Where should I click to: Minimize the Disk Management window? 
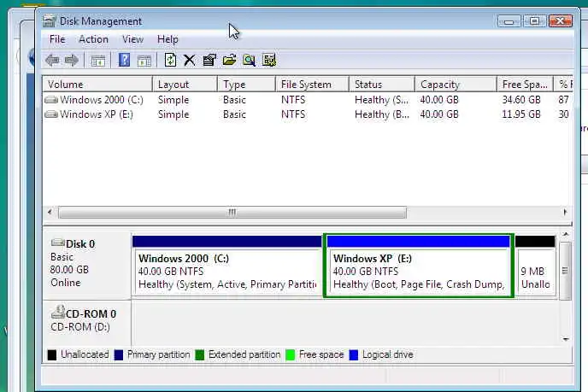[x=509, y=21]
